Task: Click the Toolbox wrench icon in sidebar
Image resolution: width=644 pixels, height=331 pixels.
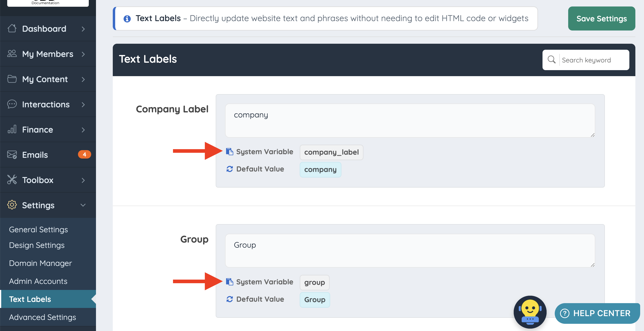Action: (x=12, y=180)
